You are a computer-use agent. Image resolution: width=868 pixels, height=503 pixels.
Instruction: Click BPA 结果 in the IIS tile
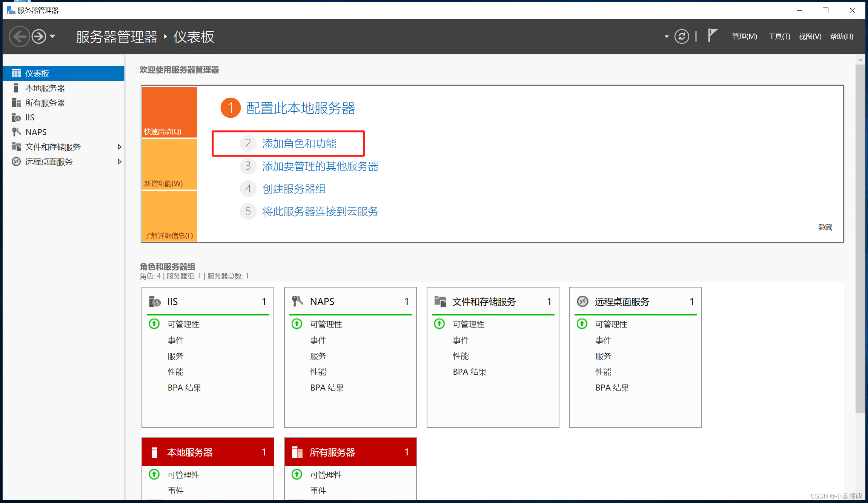pos(184,388)
